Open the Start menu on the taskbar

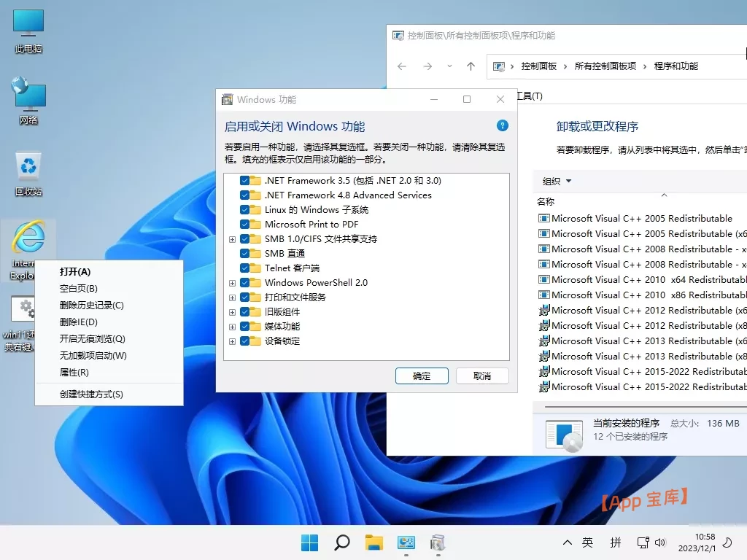pos(309,542)
